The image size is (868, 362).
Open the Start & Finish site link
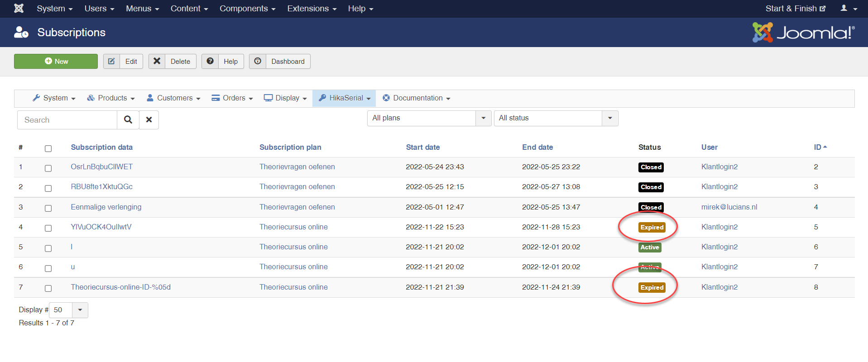coord(796,9)
